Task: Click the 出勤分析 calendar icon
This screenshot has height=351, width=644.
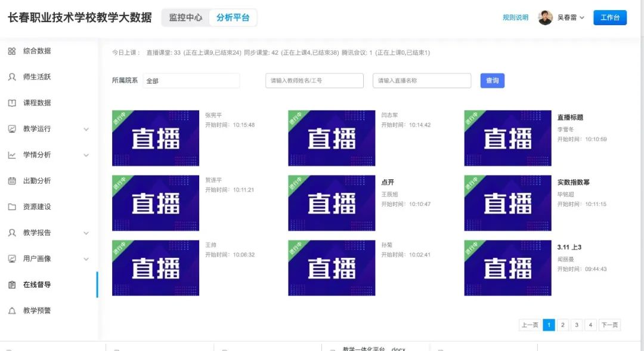Action: pyautogui.click(x=12, y=181)
